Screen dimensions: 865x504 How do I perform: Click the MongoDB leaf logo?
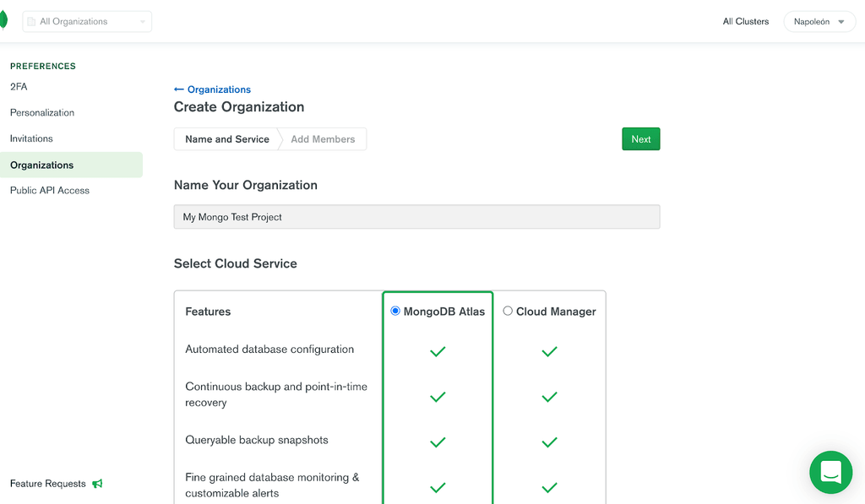click(x=3, y=21)
